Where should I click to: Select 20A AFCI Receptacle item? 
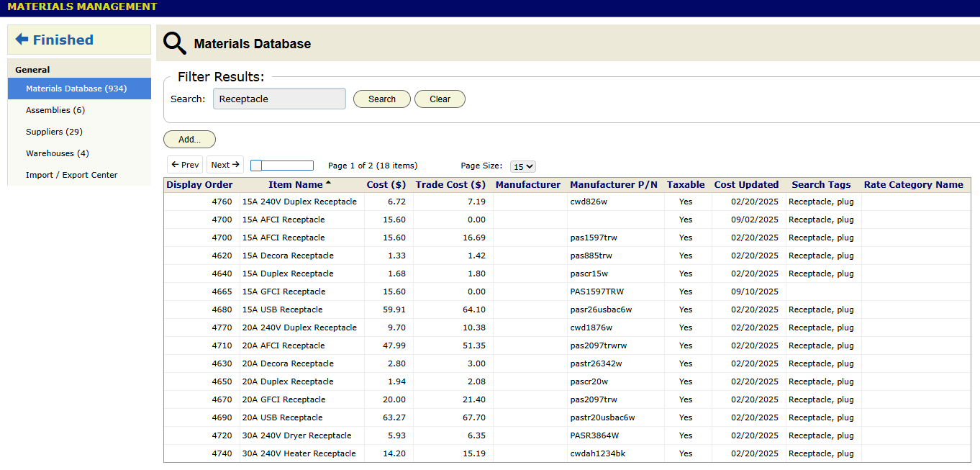tap(283, 345)
